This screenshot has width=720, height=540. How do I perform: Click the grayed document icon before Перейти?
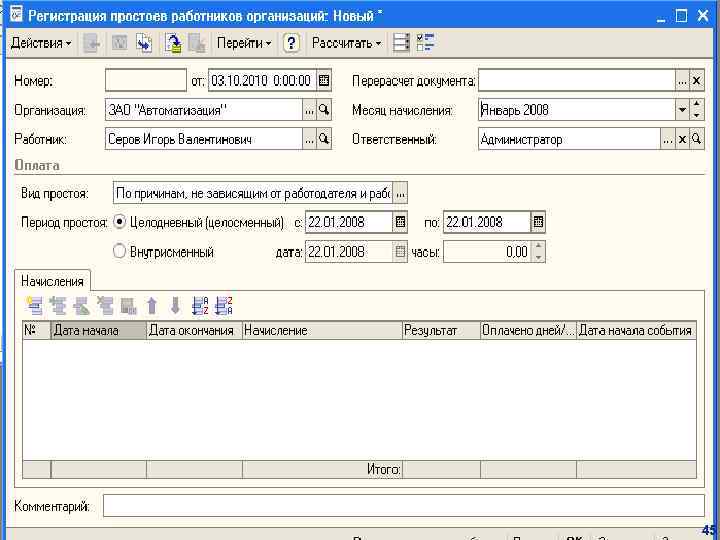(x=197, y=43)
